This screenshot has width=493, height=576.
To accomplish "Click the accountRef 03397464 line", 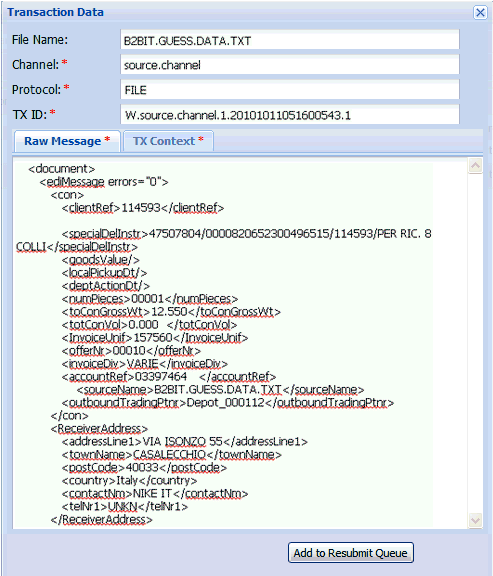I will (169, 377).
